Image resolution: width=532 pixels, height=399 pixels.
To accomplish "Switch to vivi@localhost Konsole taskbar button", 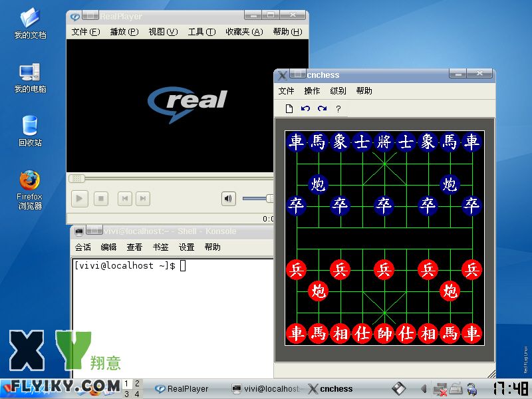I will pyautogui.click(x=267, y=389).
